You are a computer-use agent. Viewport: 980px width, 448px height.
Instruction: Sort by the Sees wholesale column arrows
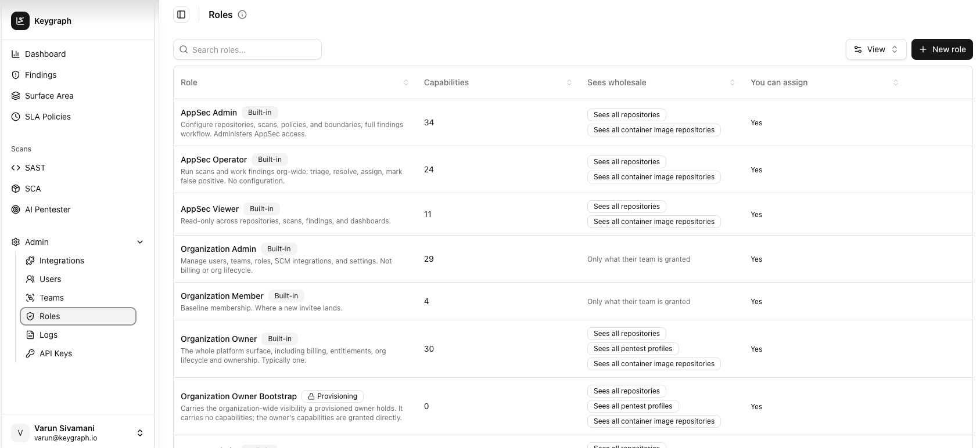coord(733,82)
